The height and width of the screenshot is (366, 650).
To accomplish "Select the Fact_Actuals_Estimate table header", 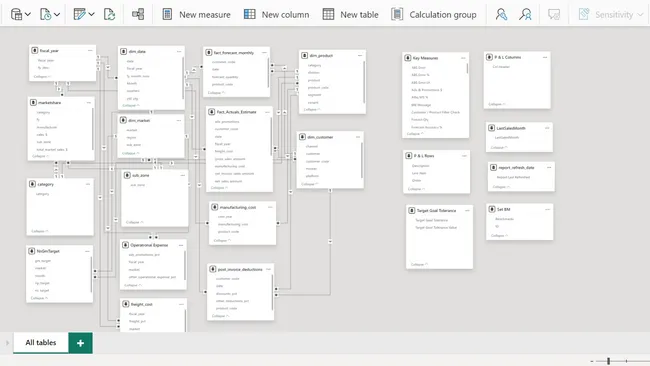I will [239, 112].
